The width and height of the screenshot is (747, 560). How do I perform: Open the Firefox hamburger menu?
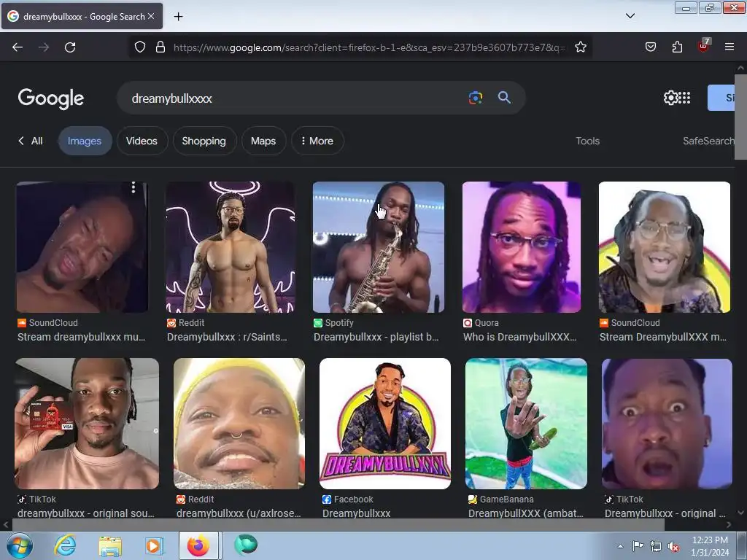pos(729,47)
